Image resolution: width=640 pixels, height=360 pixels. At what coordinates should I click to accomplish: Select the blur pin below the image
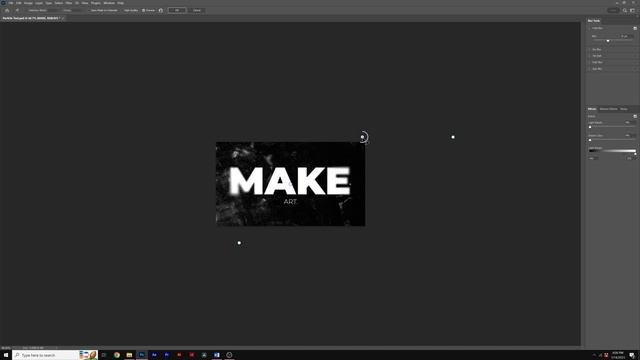tap(239, 243)
